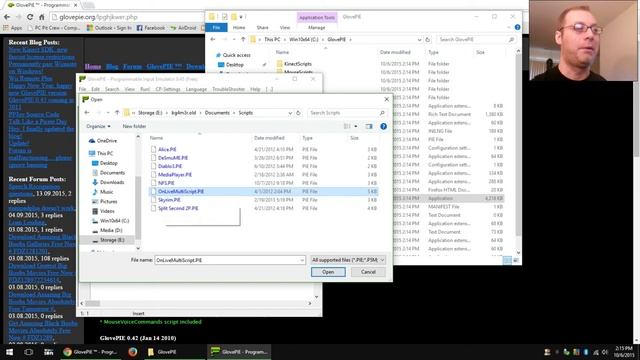Viewport: 640px width, 360px height.
Task: Click Search GlovePIE field in Explorer
Action: tap(476, 40)
